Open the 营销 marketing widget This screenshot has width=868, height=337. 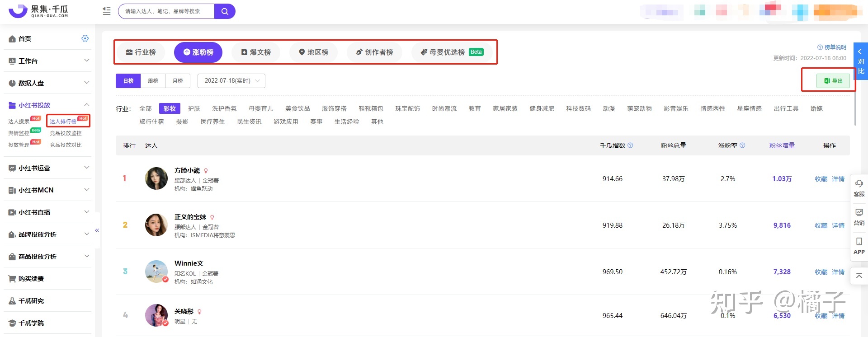(x=859, y=217)
